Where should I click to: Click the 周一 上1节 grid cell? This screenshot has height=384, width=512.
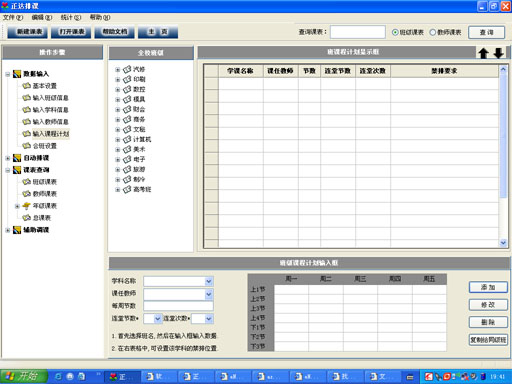291,289
